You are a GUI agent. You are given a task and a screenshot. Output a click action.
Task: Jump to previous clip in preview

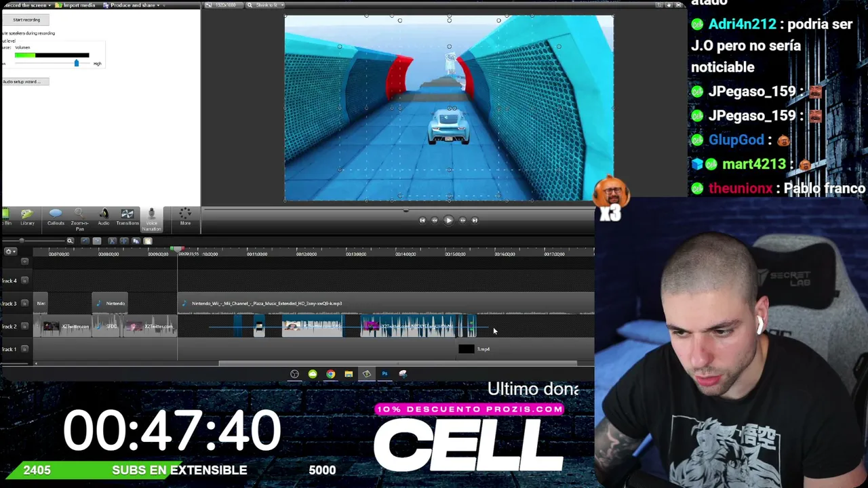(422, 220)
